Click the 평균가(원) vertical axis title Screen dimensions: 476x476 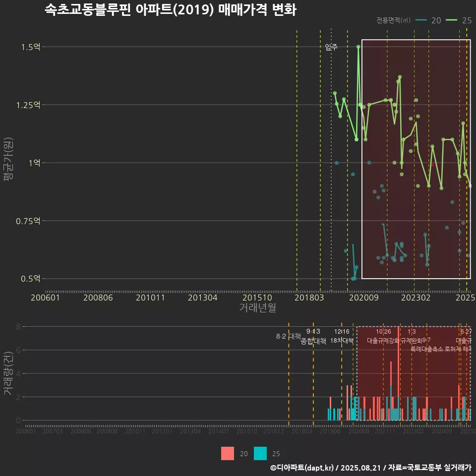[x=8, y=159]
